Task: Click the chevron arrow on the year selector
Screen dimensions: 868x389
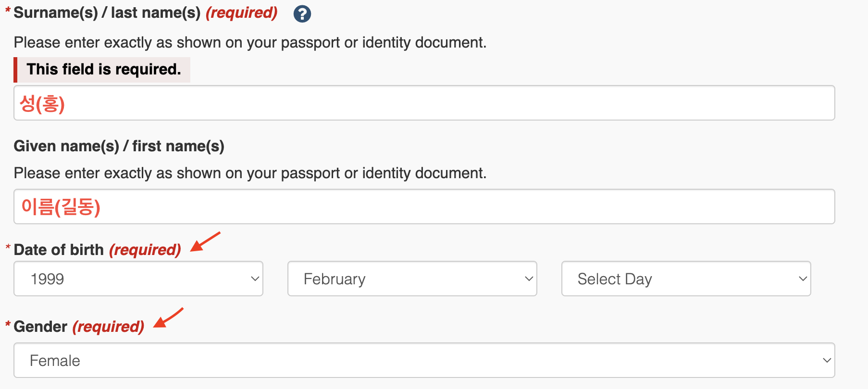Action: 255,279
